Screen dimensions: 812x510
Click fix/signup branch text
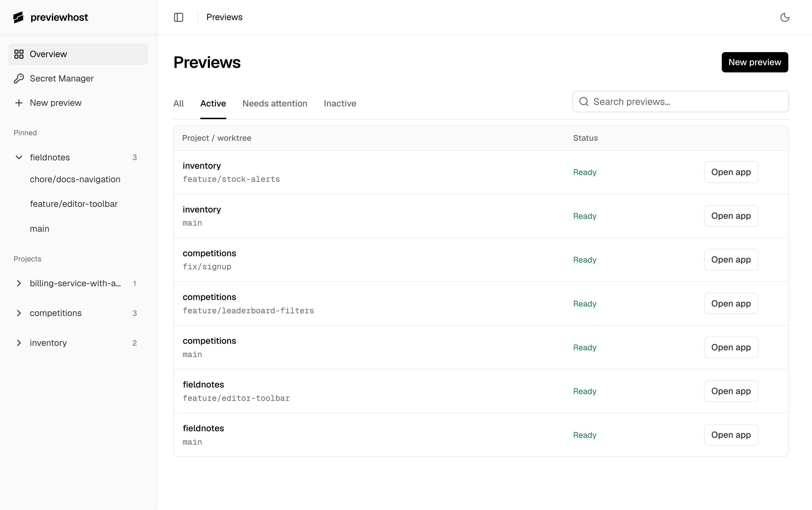[x=207, y=267]
